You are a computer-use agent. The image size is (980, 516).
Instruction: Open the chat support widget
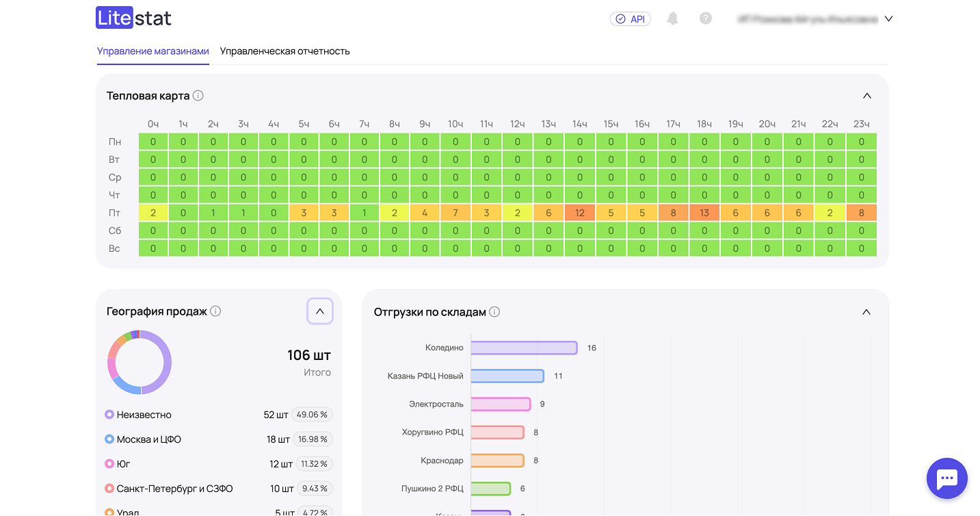click(x=946, y=478)
